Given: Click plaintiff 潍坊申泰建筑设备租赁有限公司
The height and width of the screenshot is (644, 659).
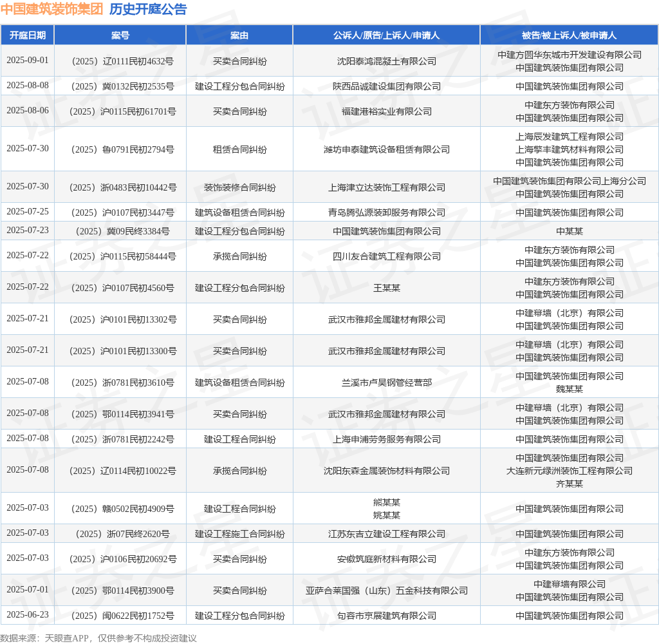Looking at the screenshot, I should pos(387,149).
